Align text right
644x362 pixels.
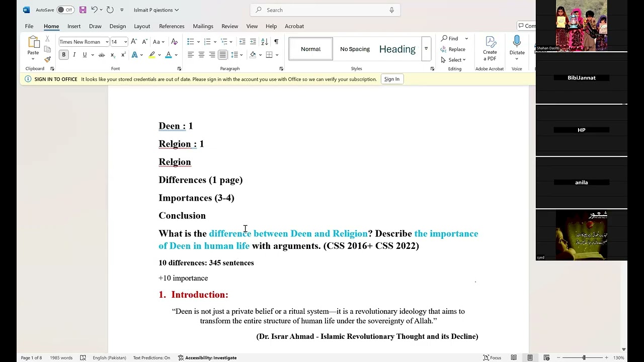[x=212, y=55]
